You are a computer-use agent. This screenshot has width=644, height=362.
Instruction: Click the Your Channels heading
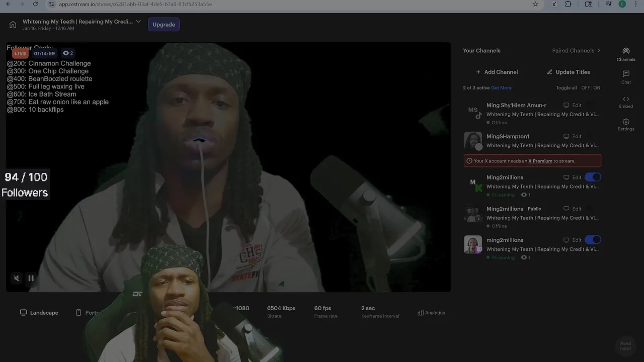(481, 51)
